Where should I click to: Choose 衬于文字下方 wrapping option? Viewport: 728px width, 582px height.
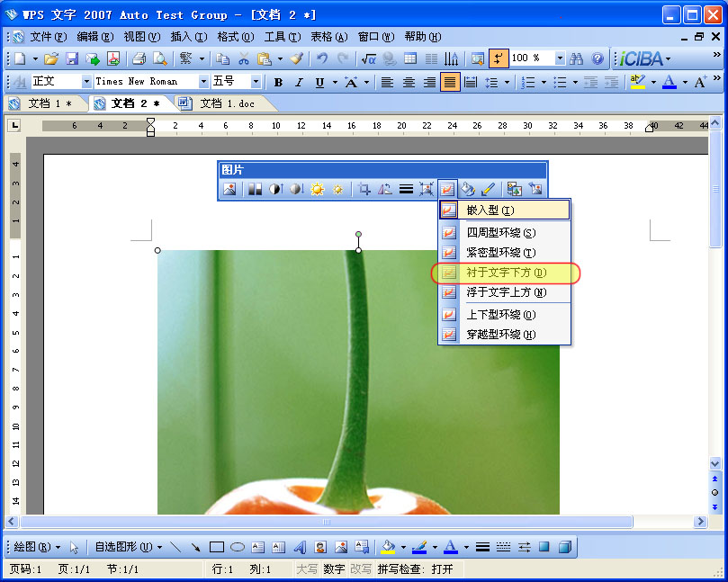495,273
